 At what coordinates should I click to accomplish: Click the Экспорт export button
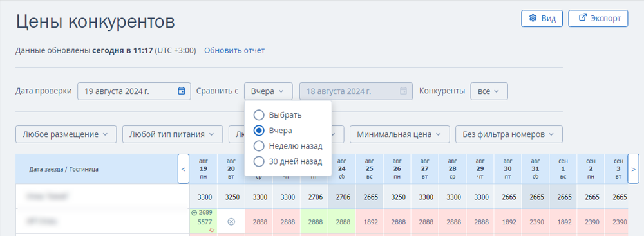(x=598, y=19)
